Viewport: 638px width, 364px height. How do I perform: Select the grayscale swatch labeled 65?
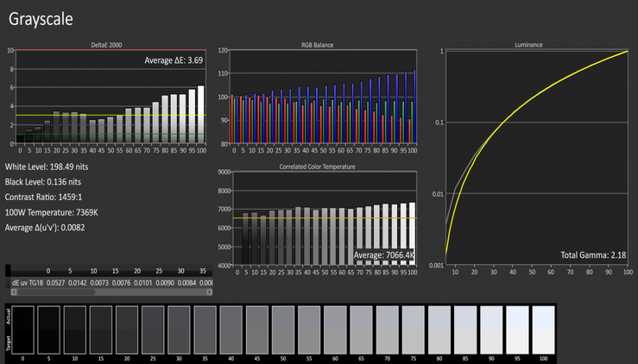click(362, 329)
